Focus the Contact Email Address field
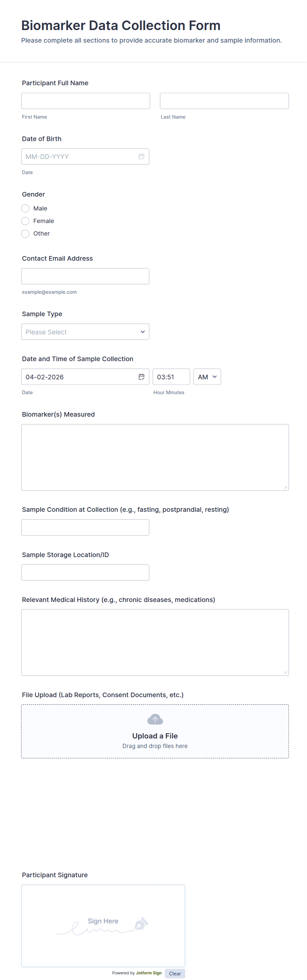This screenshot has width=307, height=980. point(85,276)
